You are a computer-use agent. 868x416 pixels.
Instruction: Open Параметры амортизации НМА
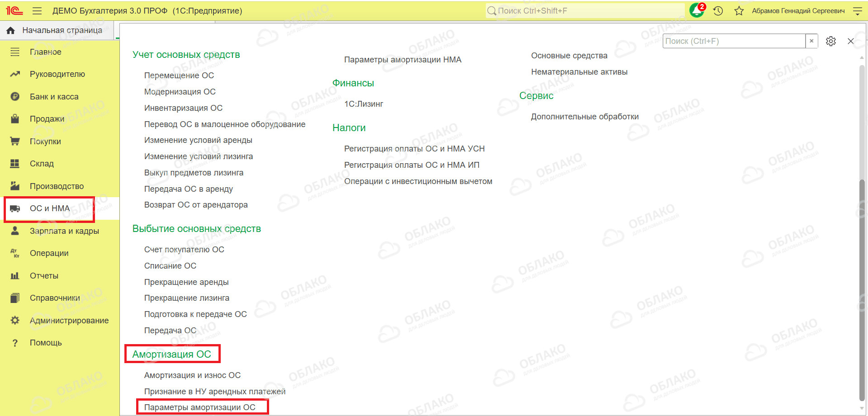(x=403, y=60)
